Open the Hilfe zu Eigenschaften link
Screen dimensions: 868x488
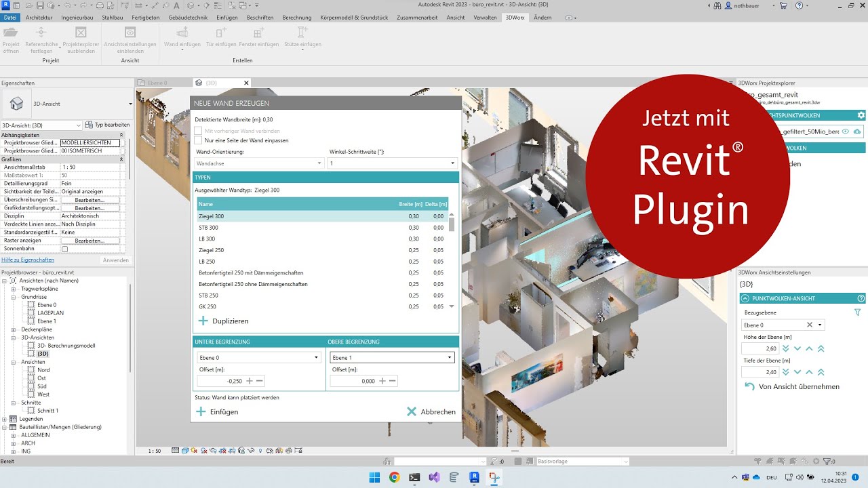(28, 260)
